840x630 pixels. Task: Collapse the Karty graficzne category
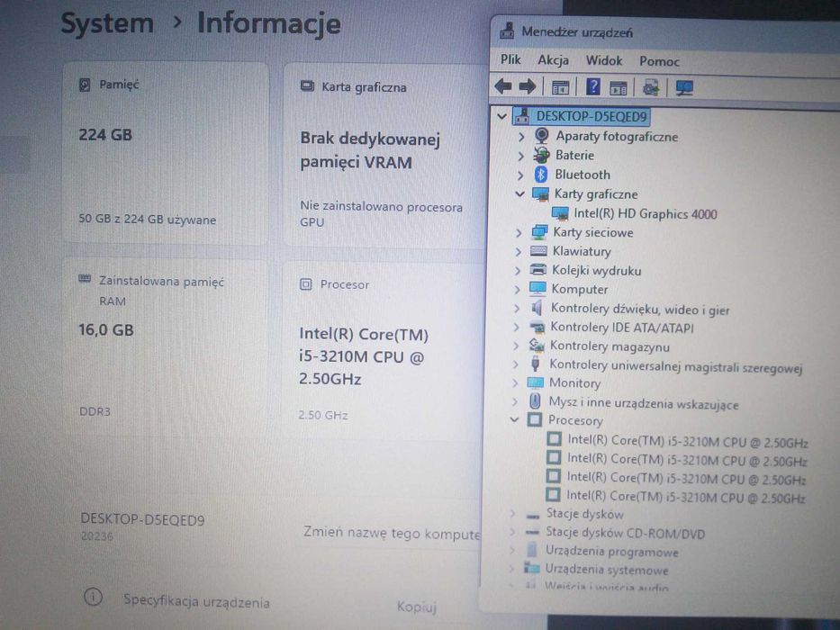(x=519, y=193)
